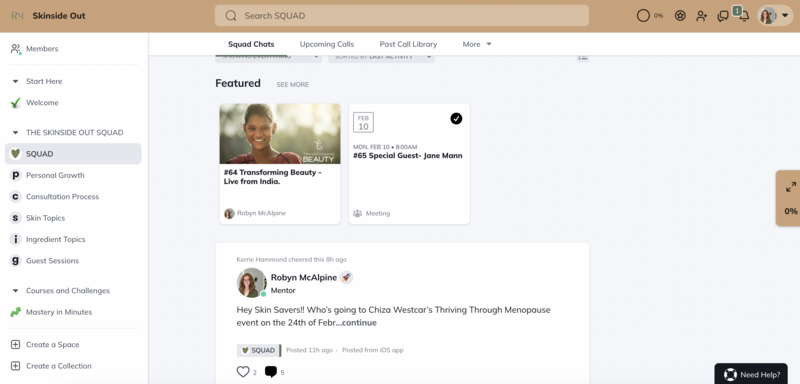Click the FEB 10 calendar date icon
Viewport: 800px width, 384px height.
(363, 123)
